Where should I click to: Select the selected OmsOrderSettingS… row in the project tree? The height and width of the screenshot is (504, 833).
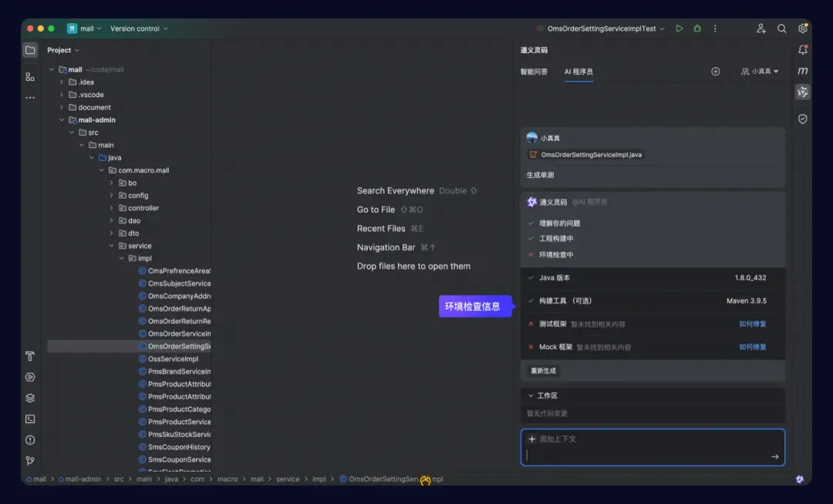point(129,347)
